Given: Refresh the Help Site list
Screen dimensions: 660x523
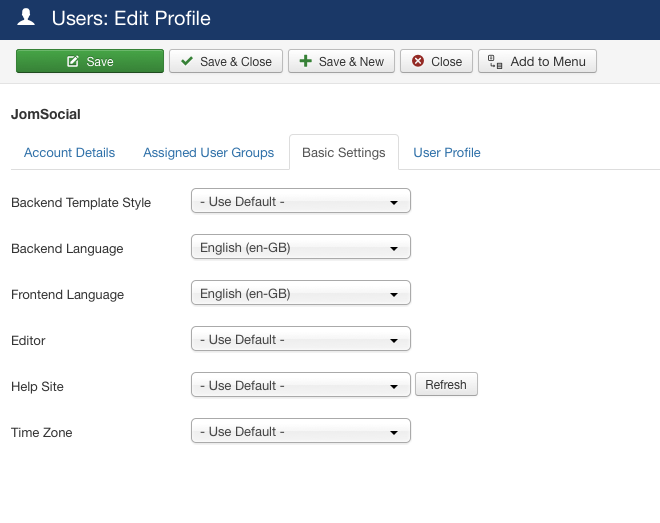Looking at the screenshot, I should click(x=446, y=385).
